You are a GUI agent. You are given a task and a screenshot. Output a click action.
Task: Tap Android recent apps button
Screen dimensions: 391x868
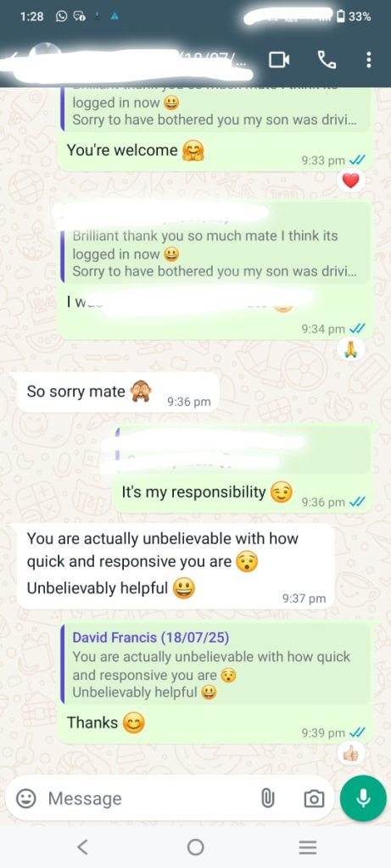(308, 847)
